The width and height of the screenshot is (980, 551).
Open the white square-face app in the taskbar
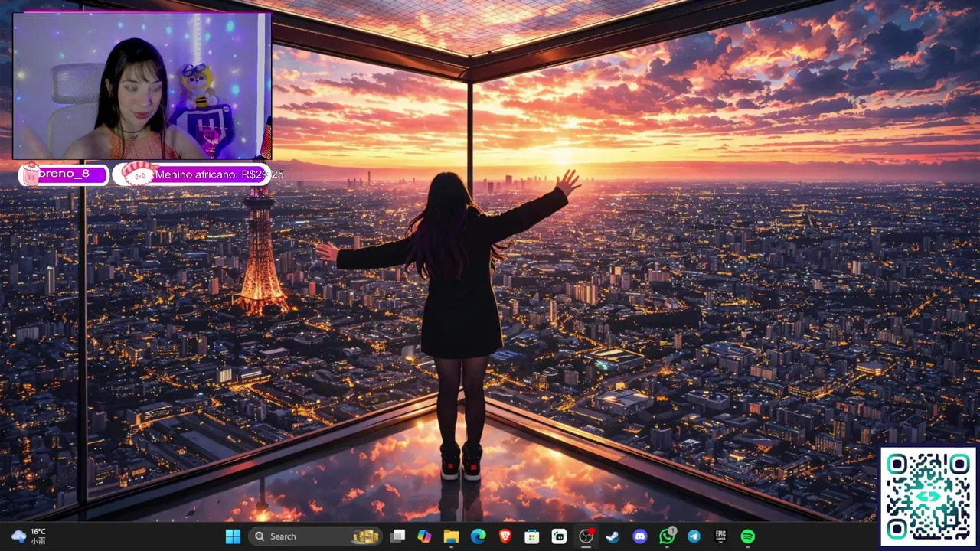559,536
